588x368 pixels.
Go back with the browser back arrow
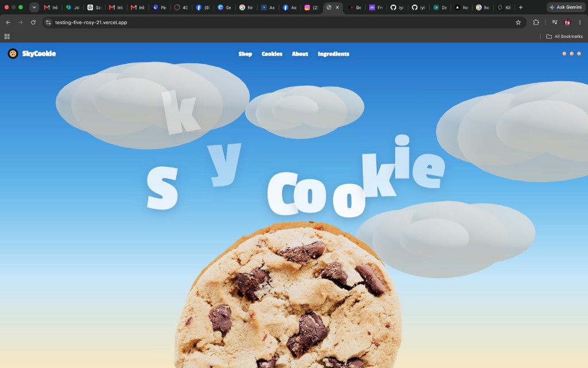click(8, 22)
